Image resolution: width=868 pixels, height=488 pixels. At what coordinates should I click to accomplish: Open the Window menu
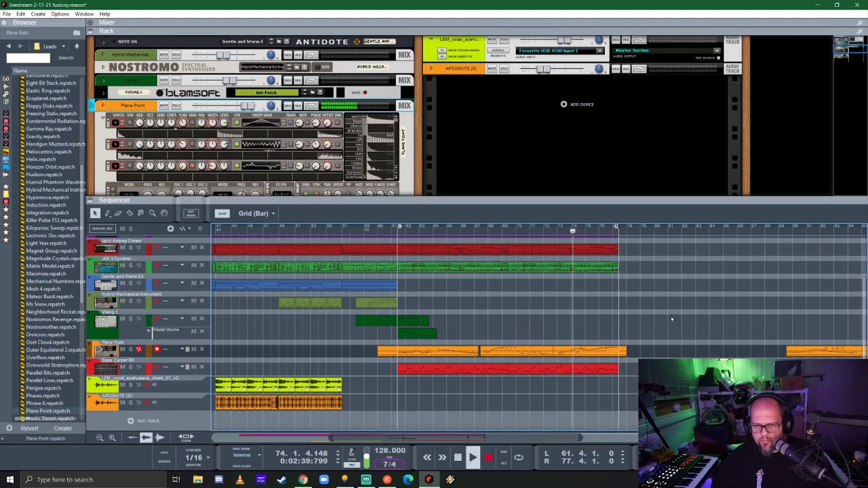pos(84,14)
